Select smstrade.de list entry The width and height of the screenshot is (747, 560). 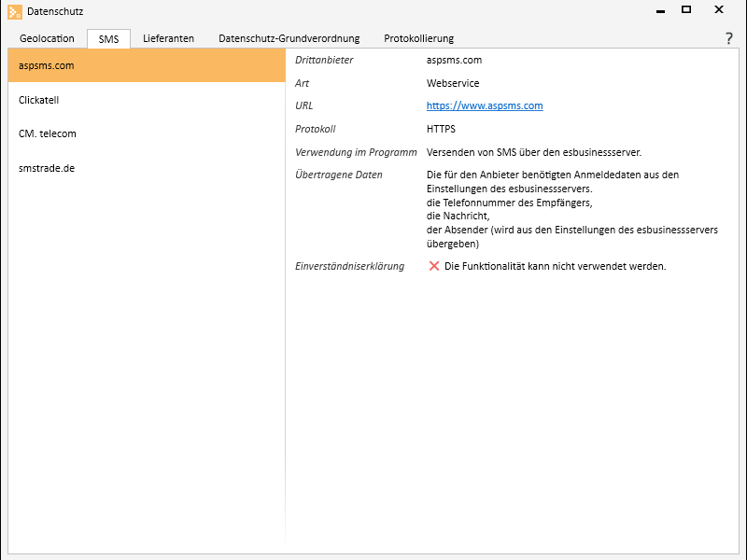pos(147,168)
